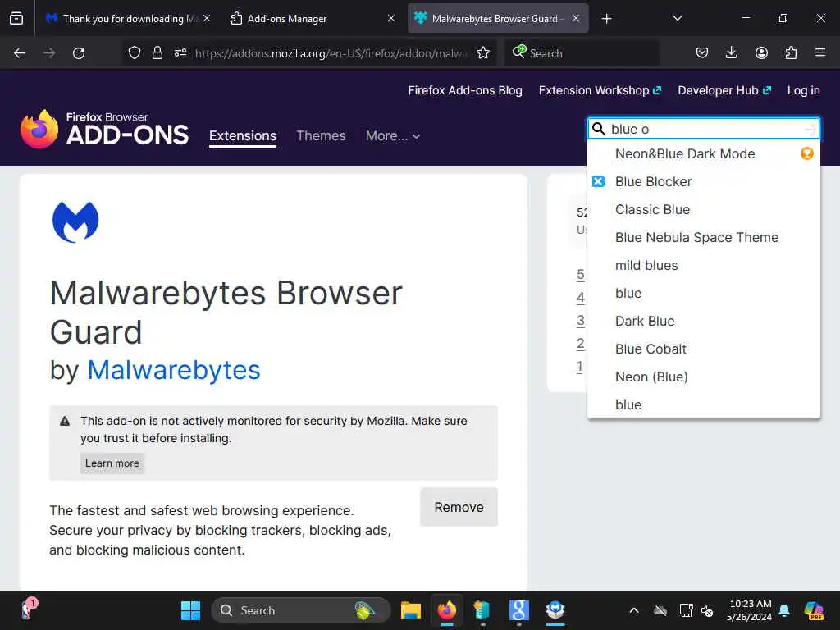The image size is (840, 630).
Task: Click the site security padlock icon
Action: pyautogui.click(x=157, y=53)
